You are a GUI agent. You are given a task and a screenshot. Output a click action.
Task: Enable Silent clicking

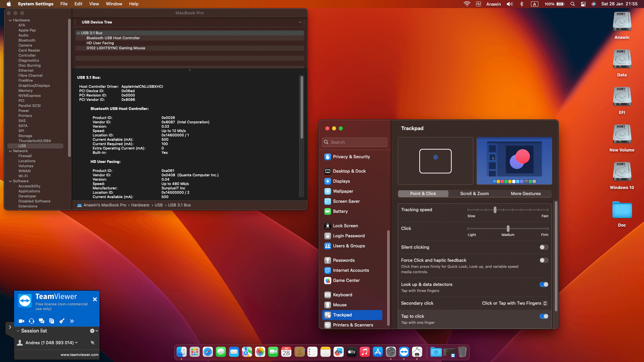[543, 247]
